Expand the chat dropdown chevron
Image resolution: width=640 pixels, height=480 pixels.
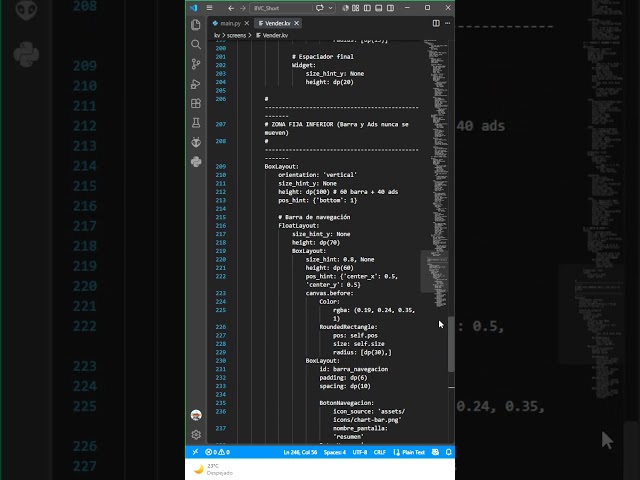point(330,8)
